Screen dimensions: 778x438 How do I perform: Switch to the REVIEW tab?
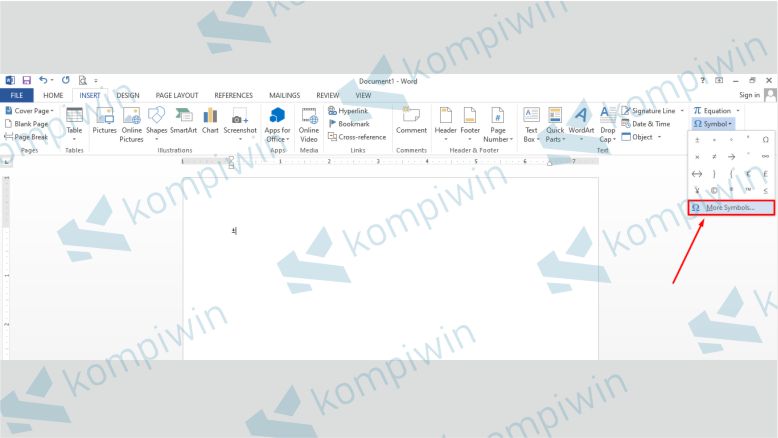click(327, 95)
